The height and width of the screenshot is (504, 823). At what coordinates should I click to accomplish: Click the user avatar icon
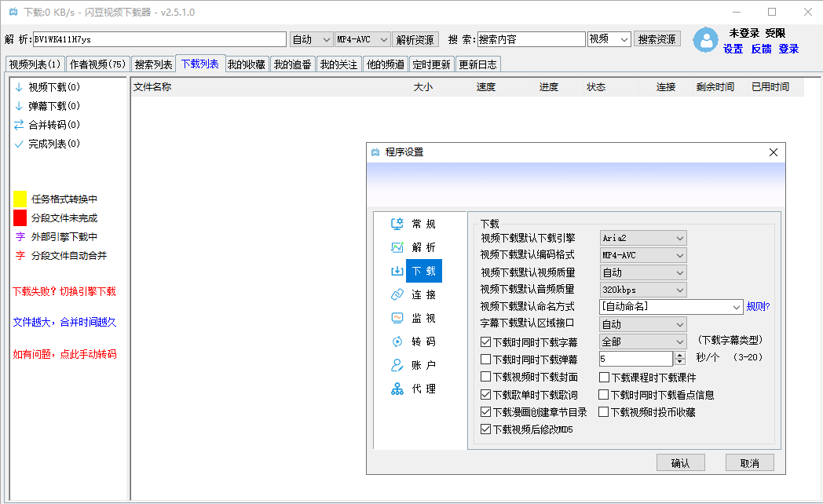pos(705,41)
